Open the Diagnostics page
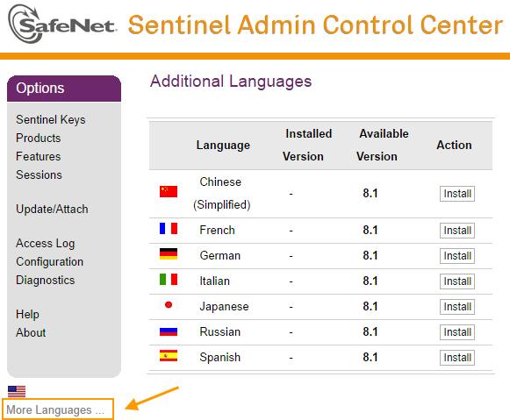Screen dimensions: 510x420 [x=46, y=280]
